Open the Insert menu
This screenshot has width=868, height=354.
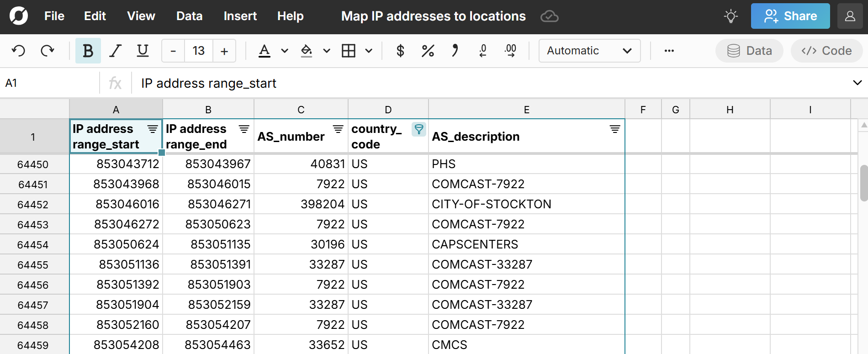coord(240,16)
